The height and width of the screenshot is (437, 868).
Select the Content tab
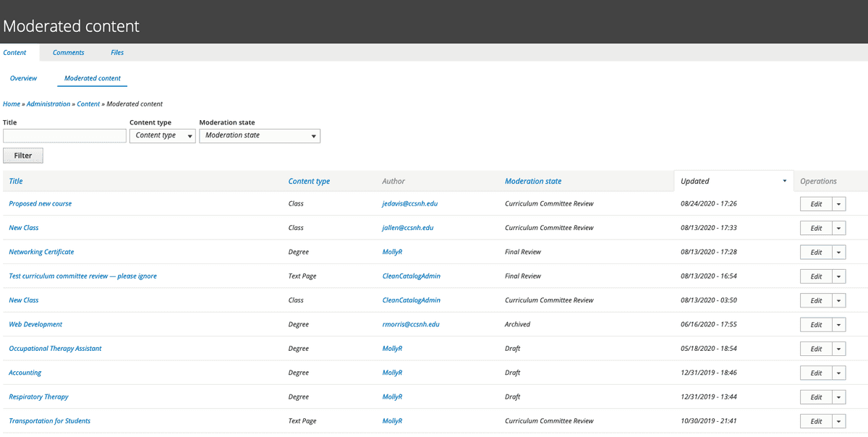click(15, 52)
